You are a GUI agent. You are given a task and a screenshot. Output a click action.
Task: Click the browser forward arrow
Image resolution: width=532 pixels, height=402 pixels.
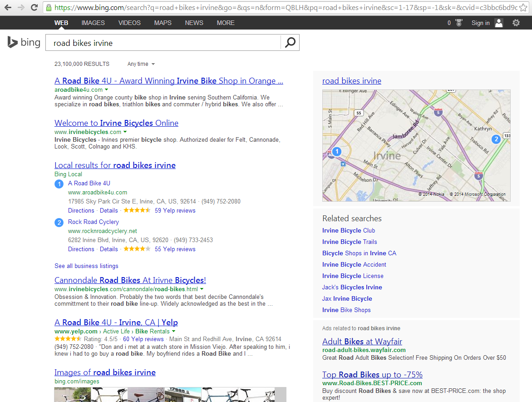[21, 7]
